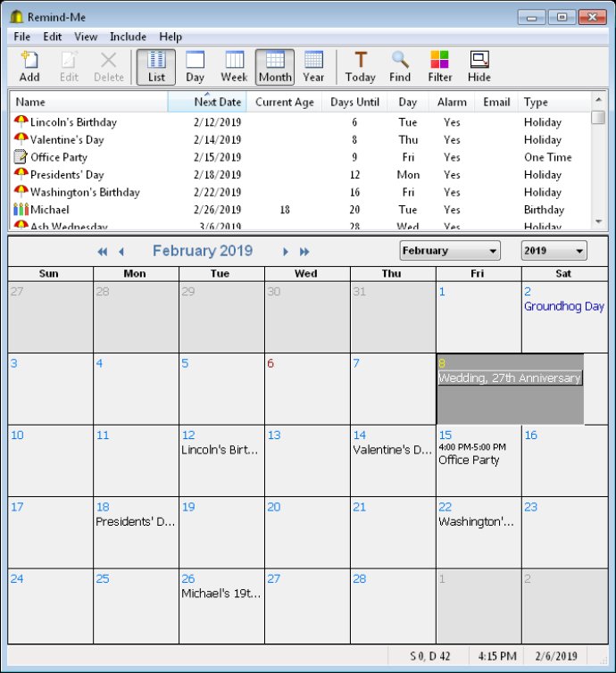This screenshot has width=616, height=673.
Task: Go back one year with double-left arrow
Action: 102,252
